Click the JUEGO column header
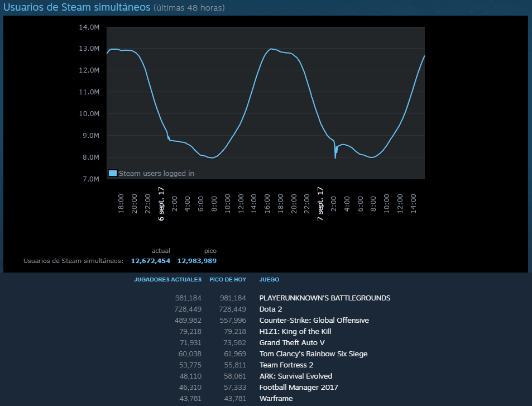The width and height of the screenshot is (532, 406). (269, 279)
